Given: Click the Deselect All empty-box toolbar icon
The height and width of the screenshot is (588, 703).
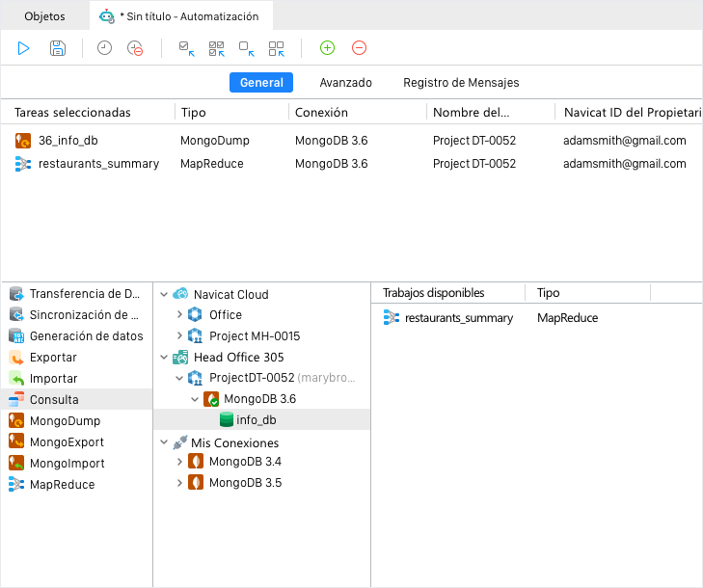Looking at the screenshot, I should coord(247,47).
